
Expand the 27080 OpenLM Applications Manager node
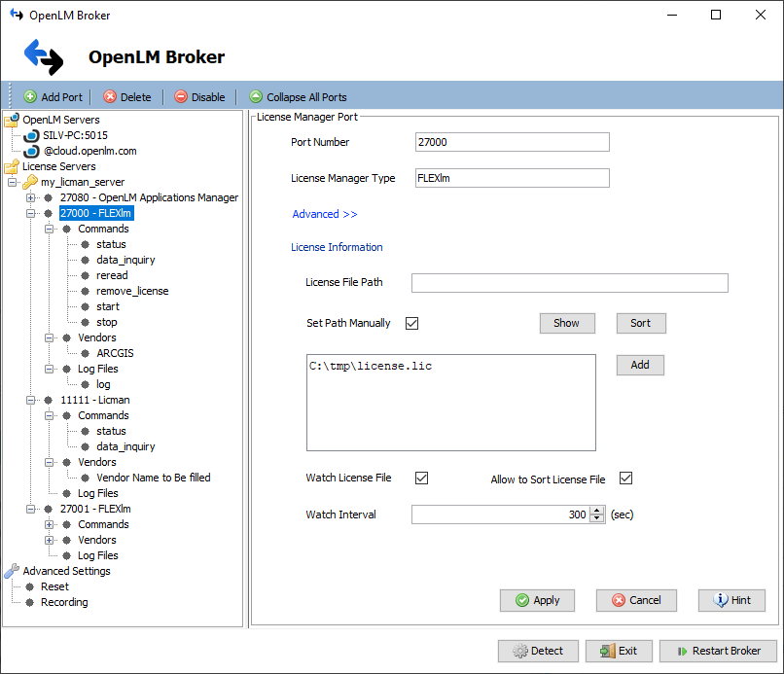click(31, 197)
